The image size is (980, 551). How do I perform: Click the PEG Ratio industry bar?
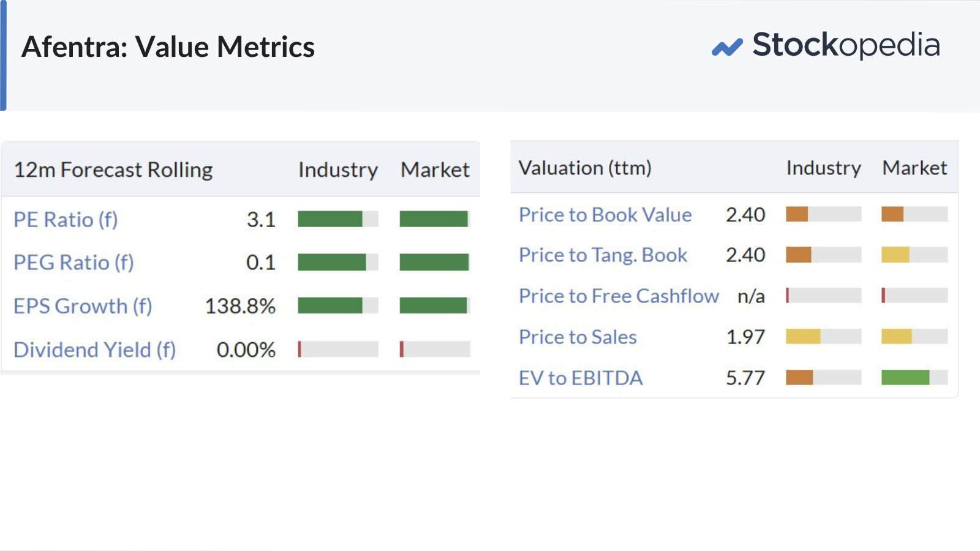(338, 263)
